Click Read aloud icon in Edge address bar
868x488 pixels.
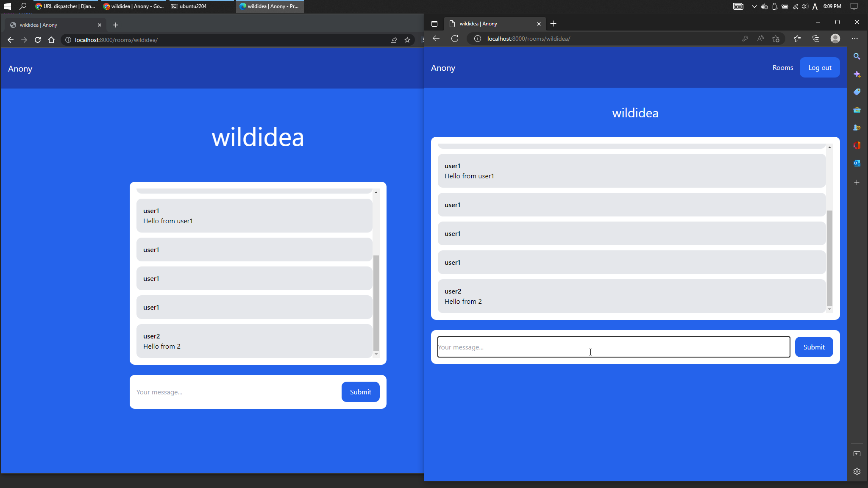click(760, 39)
